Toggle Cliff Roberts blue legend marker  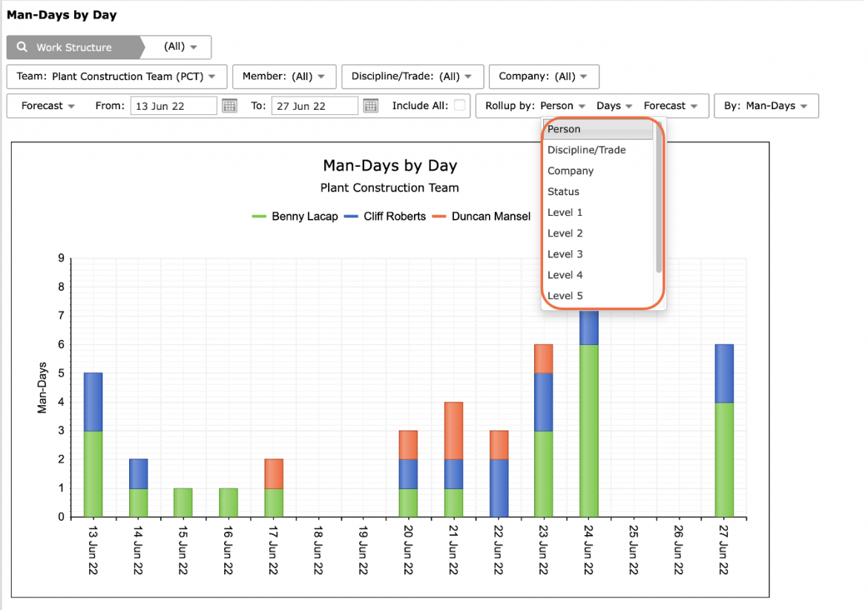[351, 217]
